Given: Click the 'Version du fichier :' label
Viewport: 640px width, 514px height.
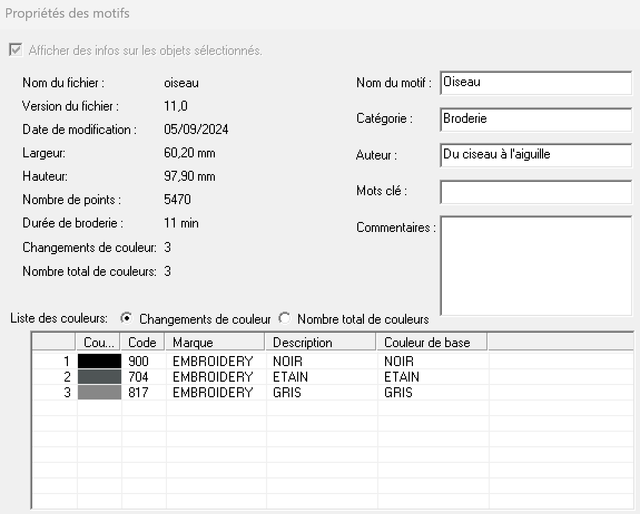Looking at the screenshot, I should coord(71,106).
